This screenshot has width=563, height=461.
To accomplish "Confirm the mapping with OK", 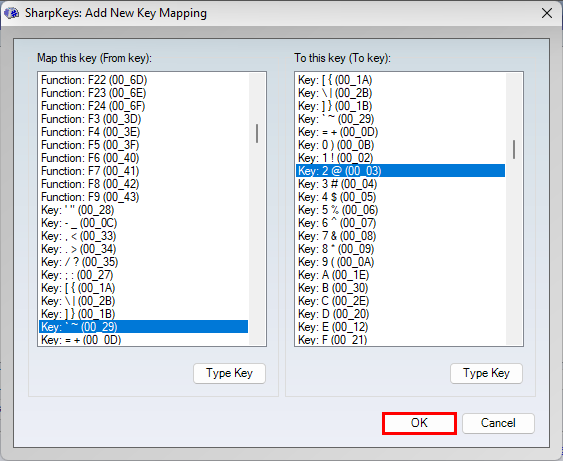I will coord(419,423).
